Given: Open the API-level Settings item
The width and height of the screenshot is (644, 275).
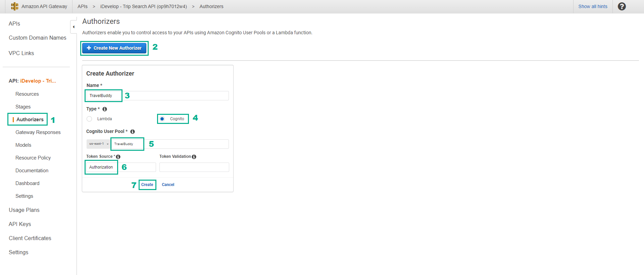Looking at the screenshot, I should click(x=24, y=196).
